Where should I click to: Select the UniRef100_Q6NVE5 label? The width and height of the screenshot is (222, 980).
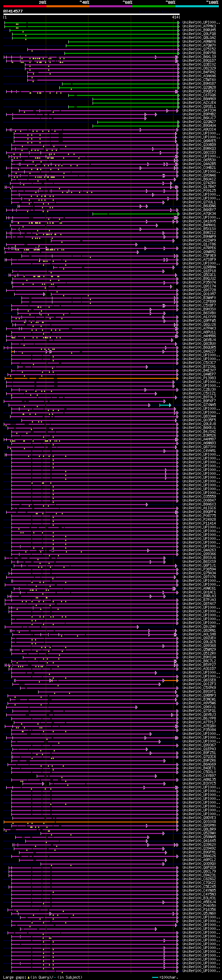pos(199,141)
